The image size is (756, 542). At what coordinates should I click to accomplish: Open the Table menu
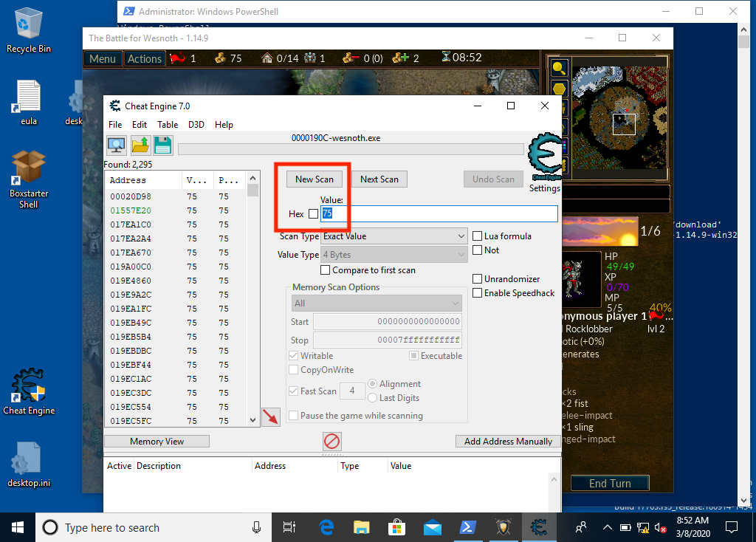(x=168, y=124)
